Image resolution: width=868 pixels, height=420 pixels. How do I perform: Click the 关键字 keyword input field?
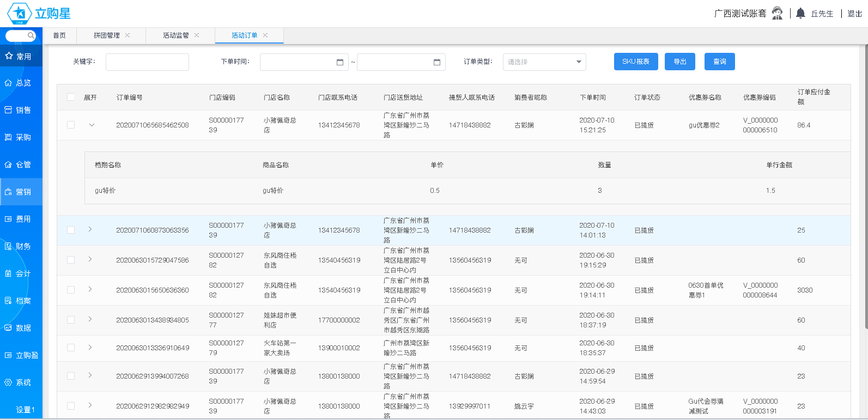pyautogui.click(x=147, y=62)
